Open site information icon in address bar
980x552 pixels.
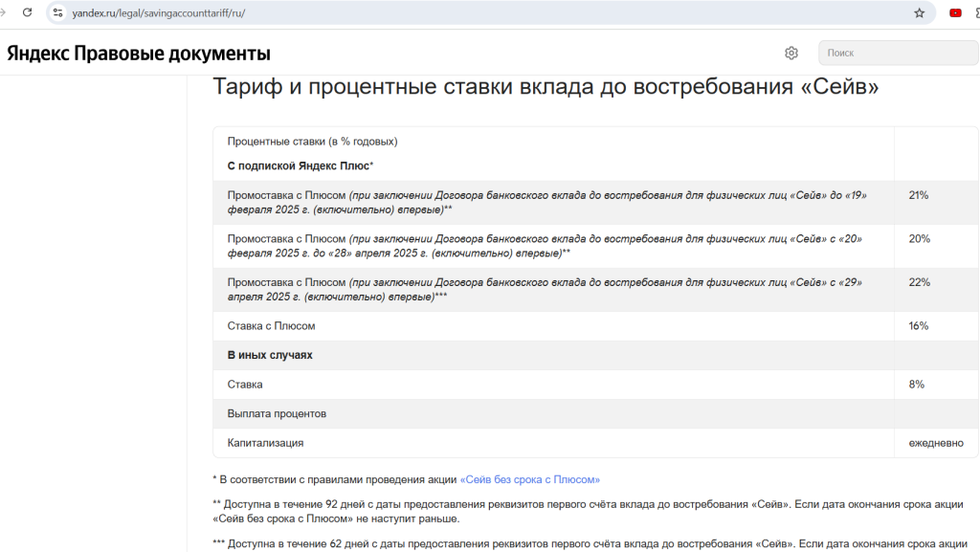click(x=58, y=13)
